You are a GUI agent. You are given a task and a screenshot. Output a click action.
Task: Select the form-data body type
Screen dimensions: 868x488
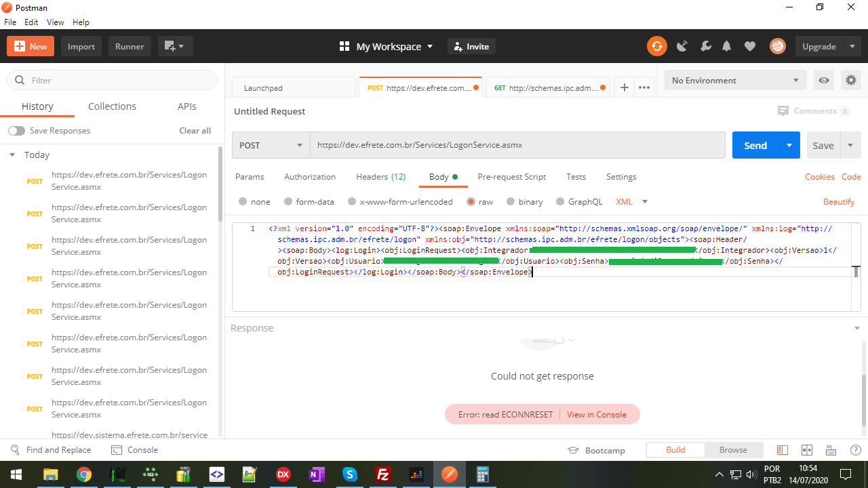[288, 202]
